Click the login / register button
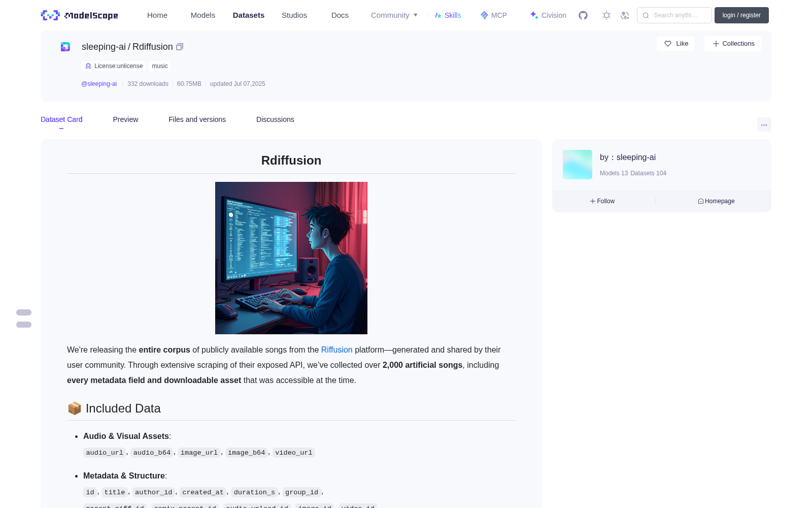 (741, 15)
